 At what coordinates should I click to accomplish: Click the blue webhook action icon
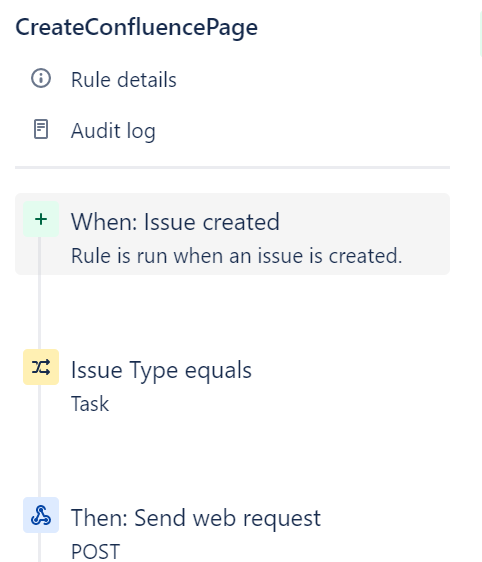point(41,515)
